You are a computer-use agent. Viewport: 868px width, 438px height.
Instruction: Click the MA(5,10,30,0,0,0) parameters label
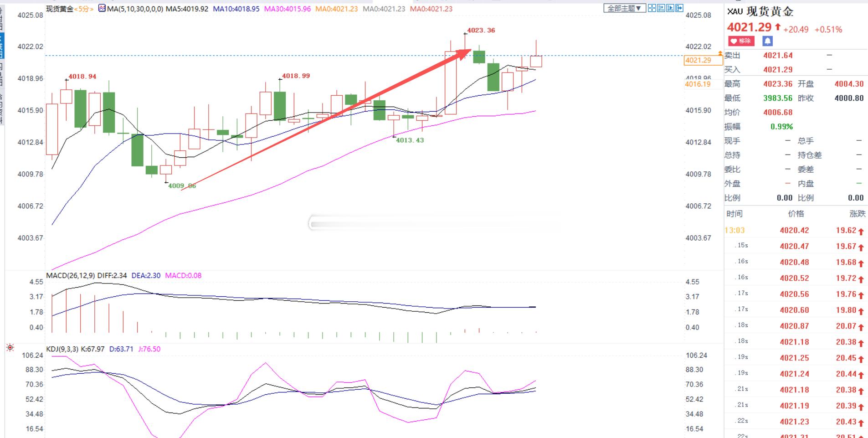135,9
